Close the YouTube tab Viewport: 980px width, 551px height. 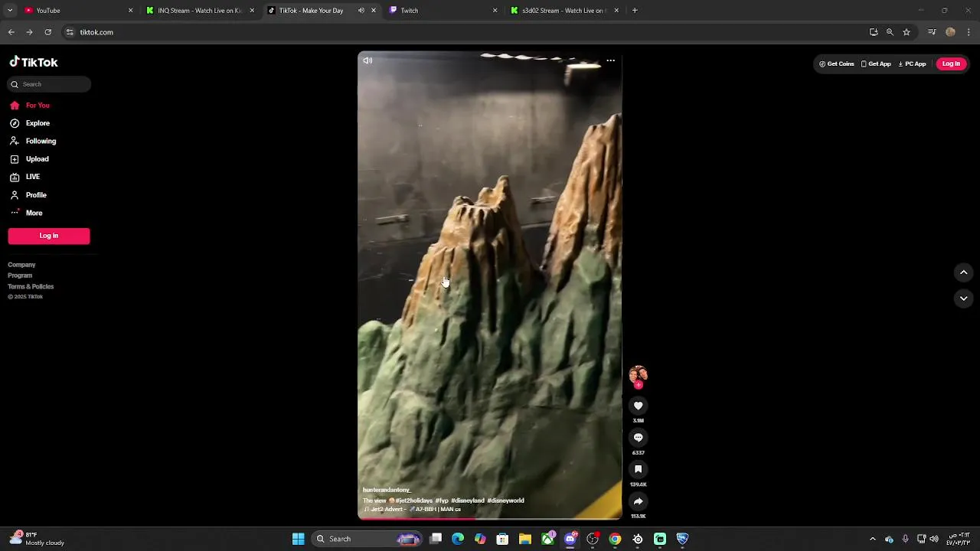click(130, 11)
